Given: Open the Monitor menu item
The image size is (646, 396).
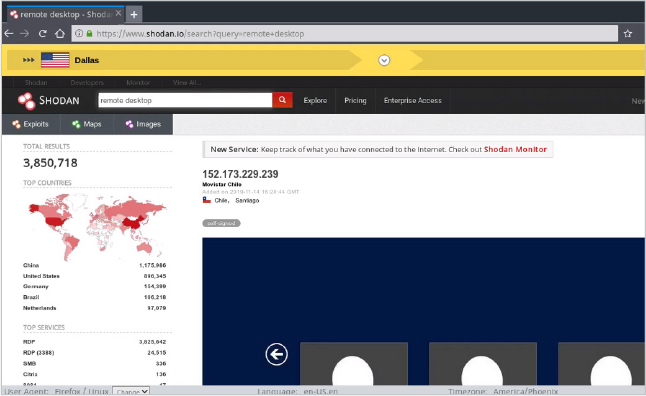Looking at the screenshot, I should (138, 82).
